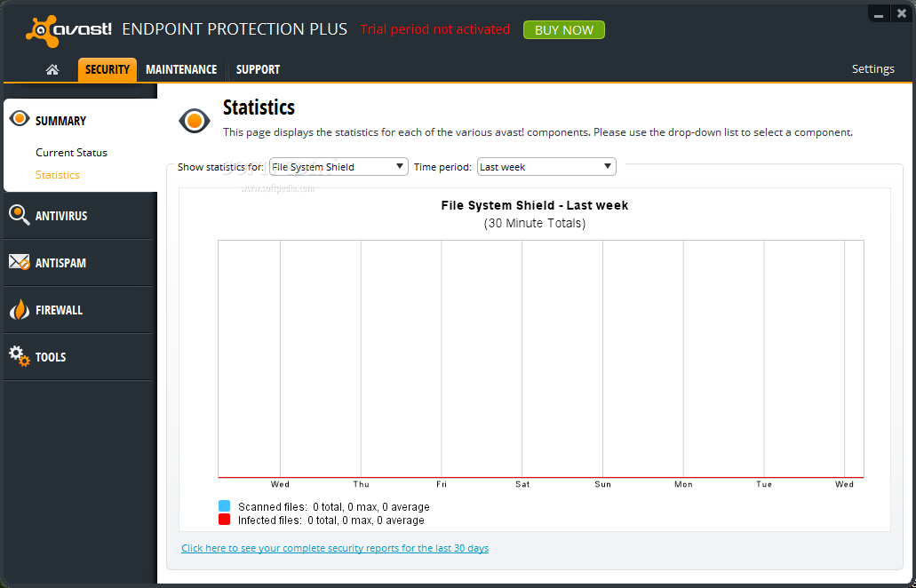Click the 'Infected files: 0 total' legend text
This screenshot has width=916, height=588.
coord(331,520)
